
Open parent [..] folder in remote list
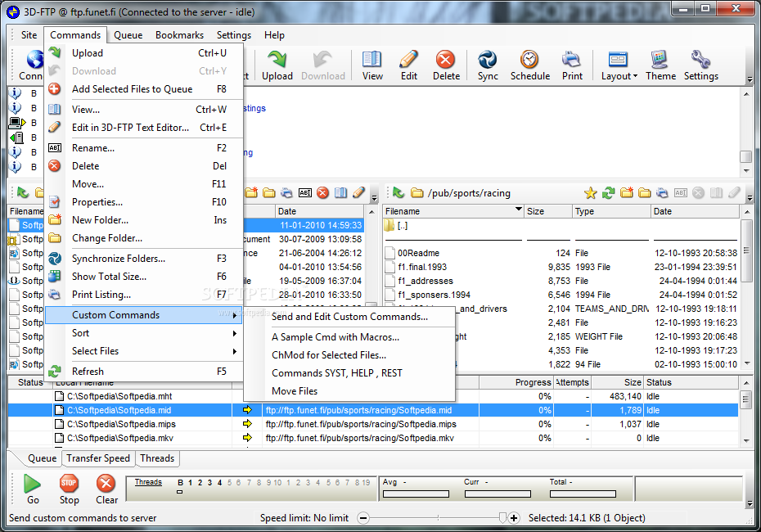[403, 226]
